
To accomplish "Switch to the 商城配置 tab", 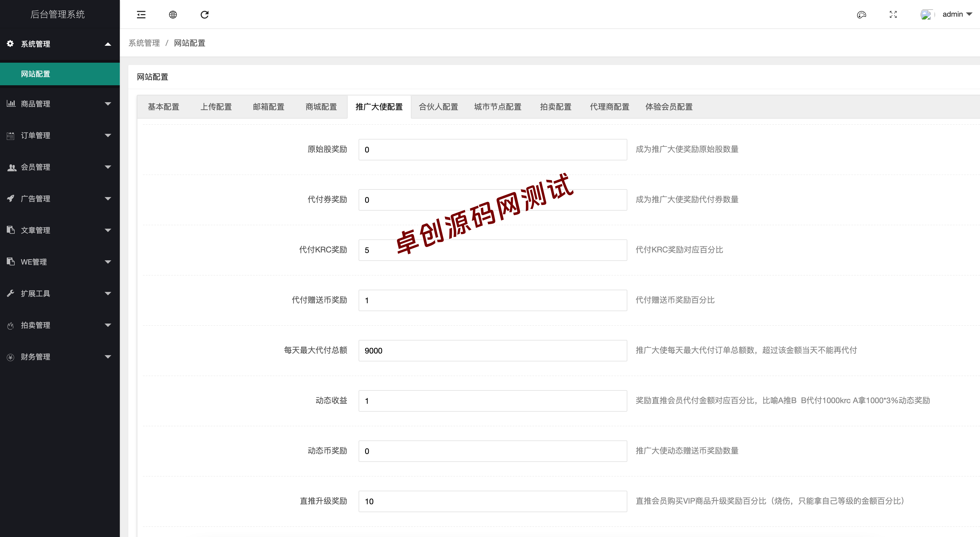I will pos(321,107).
